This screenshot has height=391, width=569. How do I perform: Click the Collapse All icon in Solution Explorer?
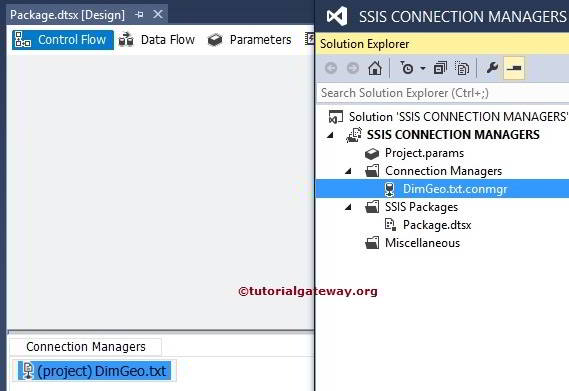440,68
